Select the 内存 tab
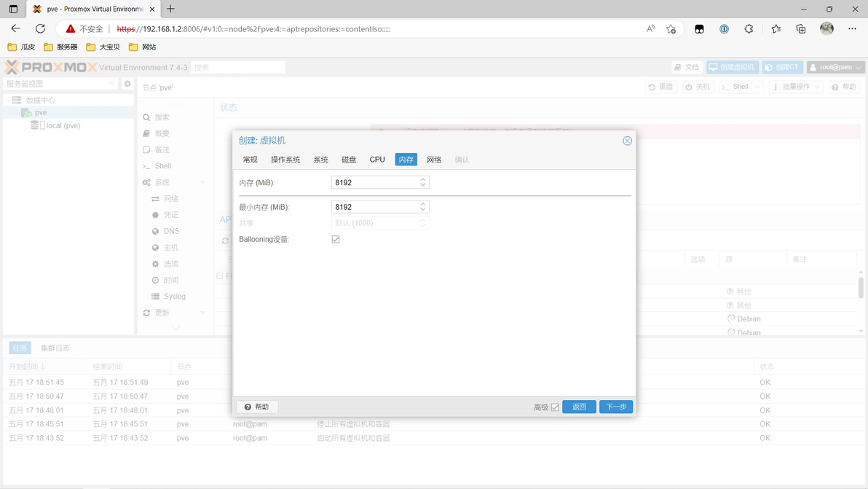The height and width of the screenshot is (489, 868). [x=406, y=160]
